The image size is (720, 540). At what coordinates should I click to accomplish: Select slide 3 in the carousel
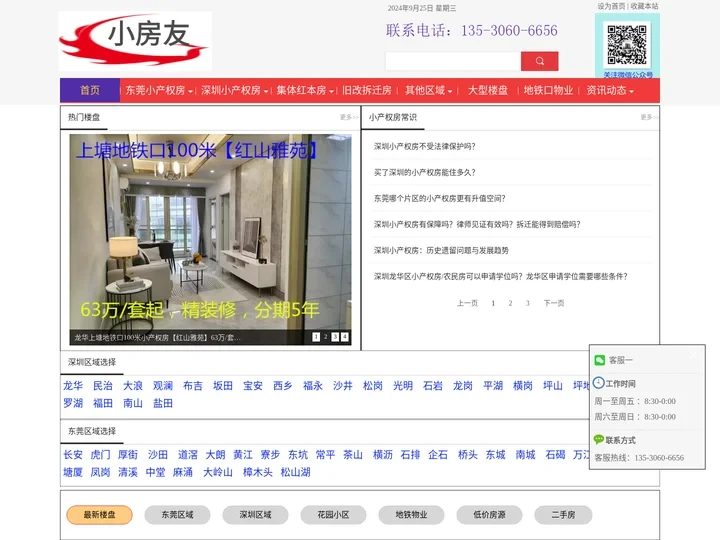335,337
